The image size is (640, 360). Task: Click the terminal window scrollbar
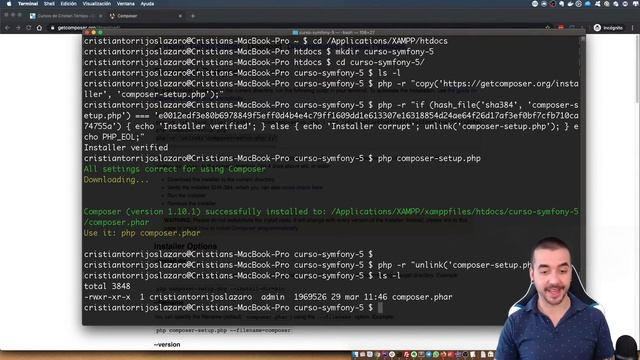582,180
